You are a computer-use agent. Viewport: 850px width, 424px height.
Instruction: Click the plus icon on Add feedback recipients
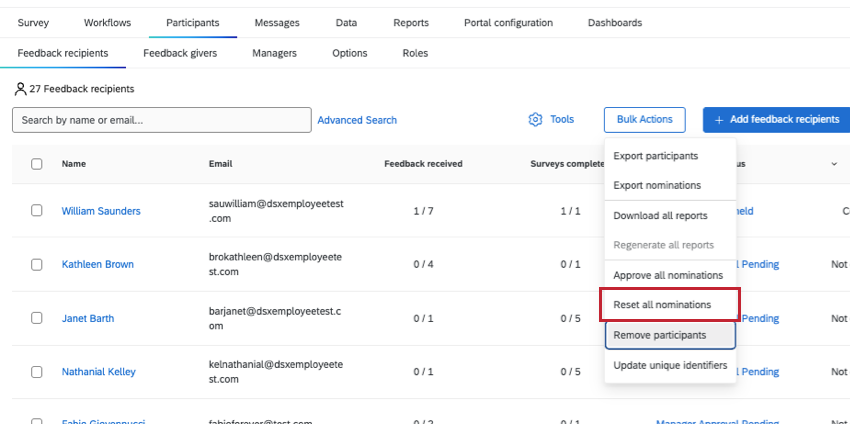[719, 120]
